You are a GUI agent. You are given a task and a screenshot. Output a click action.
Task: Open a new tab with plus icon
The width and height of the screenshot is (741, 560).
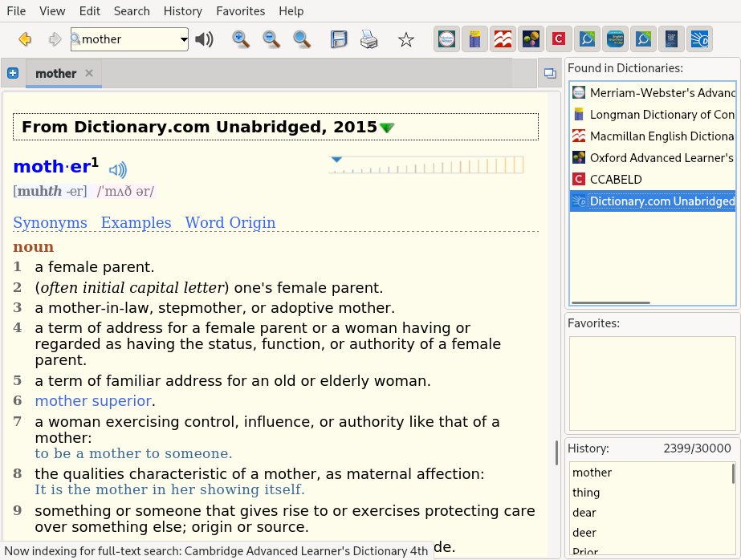[13, 73]
